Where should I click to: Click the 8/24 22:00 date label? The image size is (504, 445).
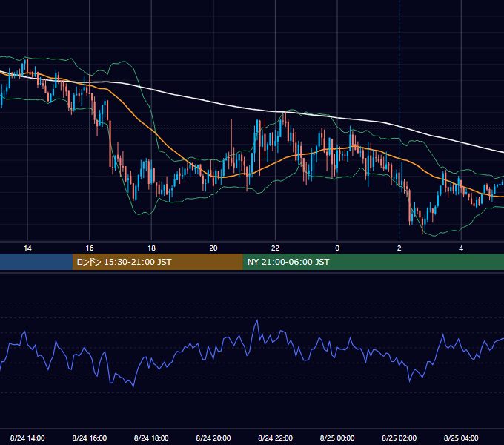point(276,438)
